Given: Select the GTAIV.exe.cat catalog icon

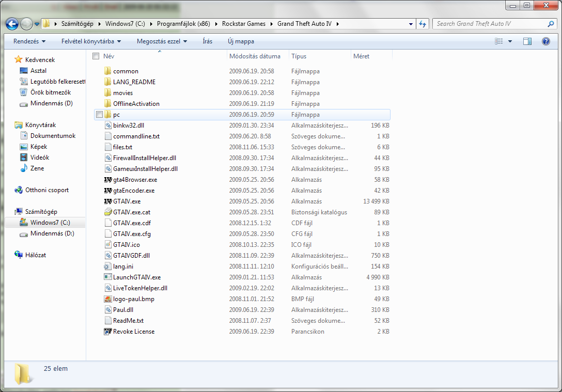Looking at the screenshot, I should pyautogui.click(x=108, y=212).
